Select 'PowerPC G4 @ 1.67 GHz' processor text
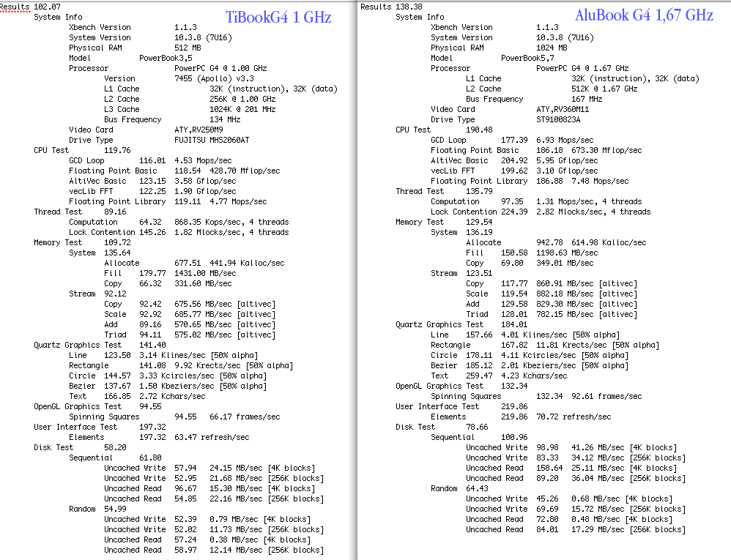Image resolution: width=731 pixels, height=560 pixels. tap(582, 69)
